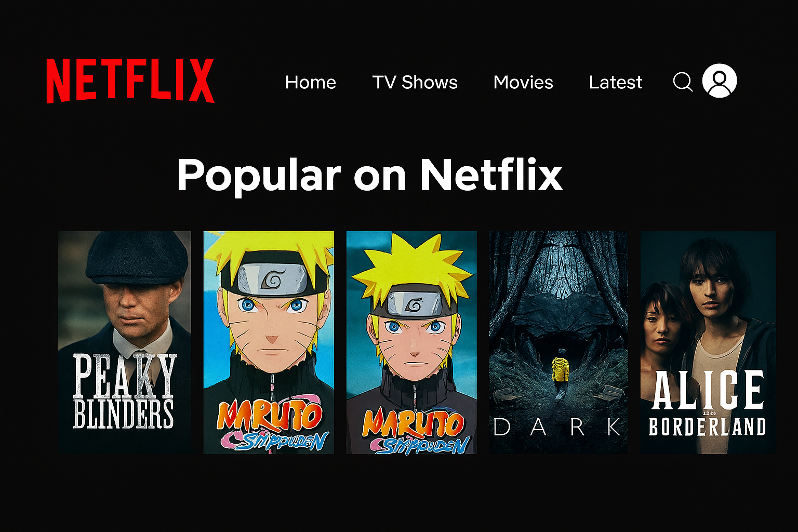Screen dimensions: 798x532
Task: Select TV Shows in the navigation
Action: 415,82
